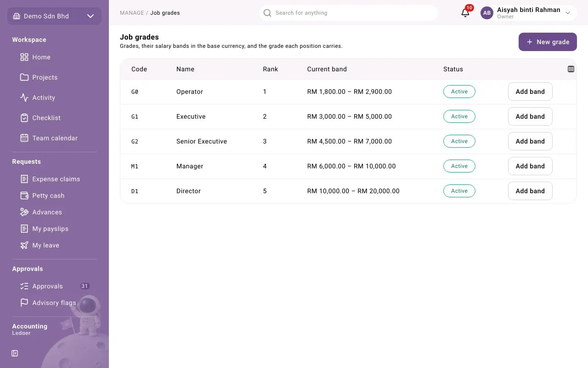
Task: Click the column settings icon in table header
Action: click(571, 69)
